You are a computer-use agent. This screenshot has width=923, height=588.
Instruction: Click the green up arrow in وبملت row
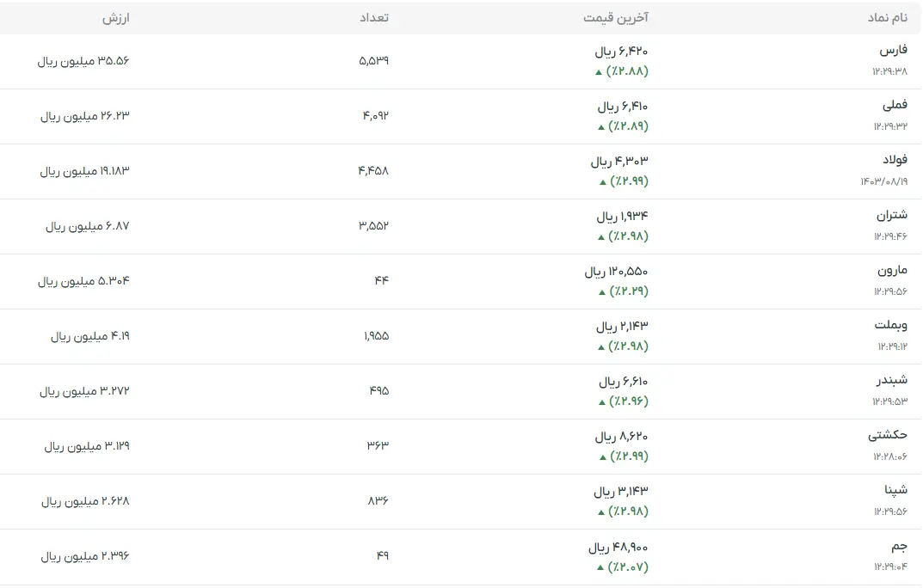coord(601,347)
